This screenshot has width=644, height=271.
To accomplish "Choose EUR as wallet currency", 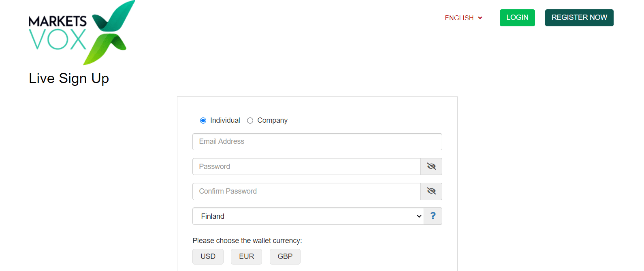I will coord(246,256).
